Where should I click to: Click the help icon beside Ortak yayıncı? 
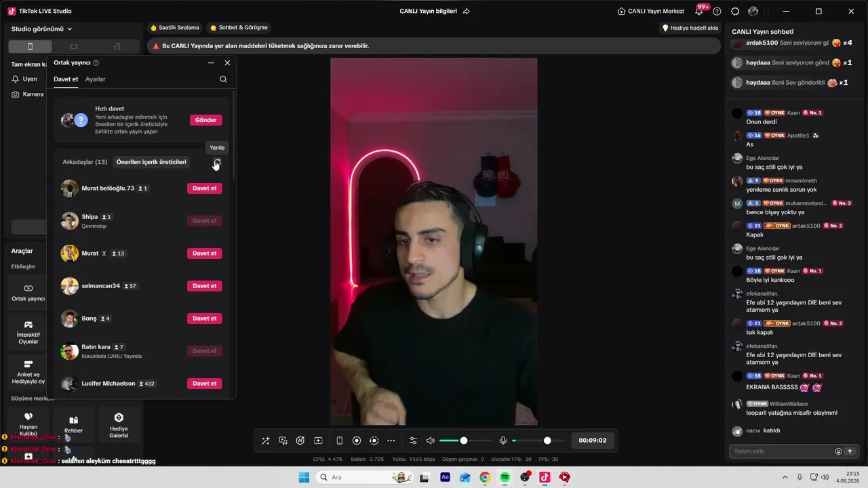pyautogui.click(x=96, y=62)
